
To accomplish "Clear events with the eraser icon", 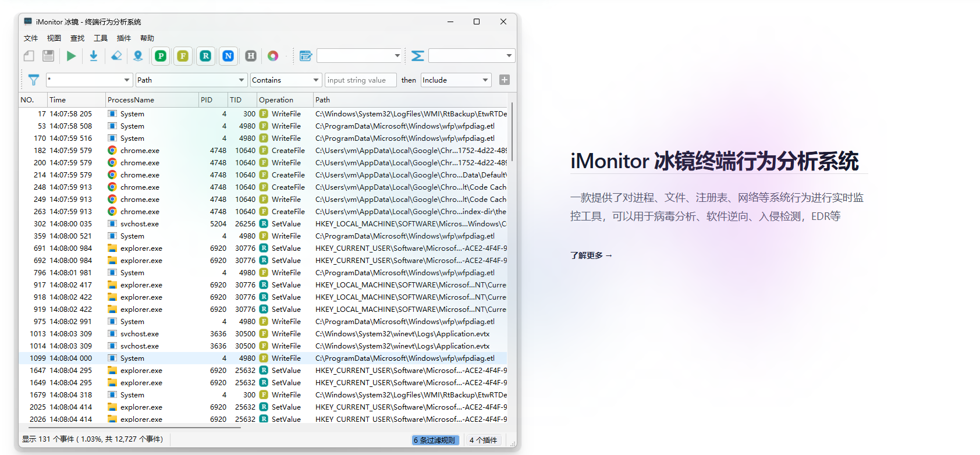I will tap(116, 56).
